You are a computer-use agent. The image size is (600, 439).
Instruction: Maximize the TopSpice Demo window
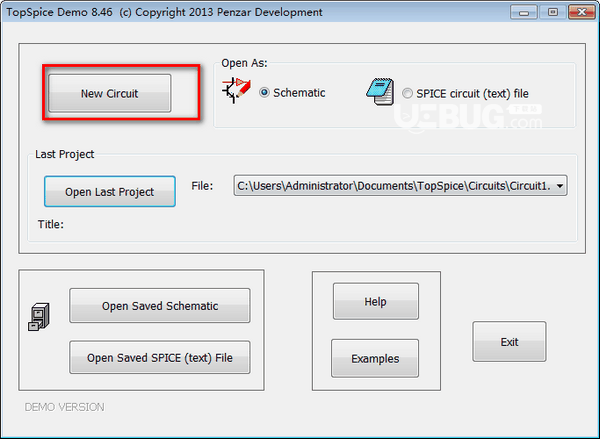coord(553,13)
